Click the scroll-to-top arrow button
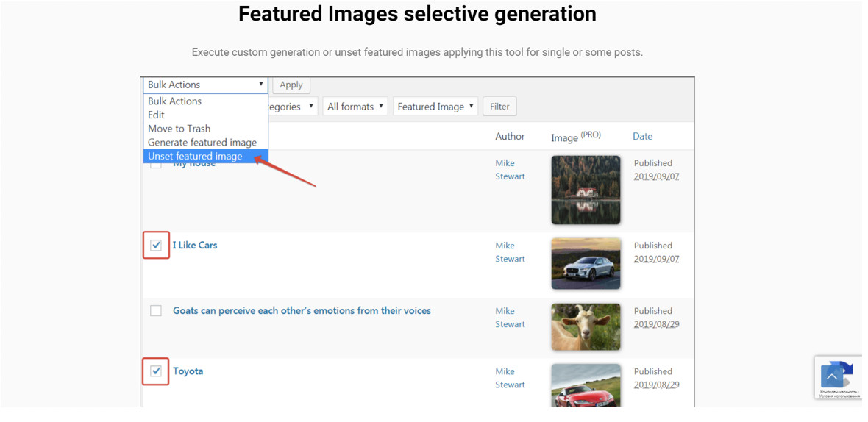The height and width of the screenshot is (422, 868). pos(832,377)
